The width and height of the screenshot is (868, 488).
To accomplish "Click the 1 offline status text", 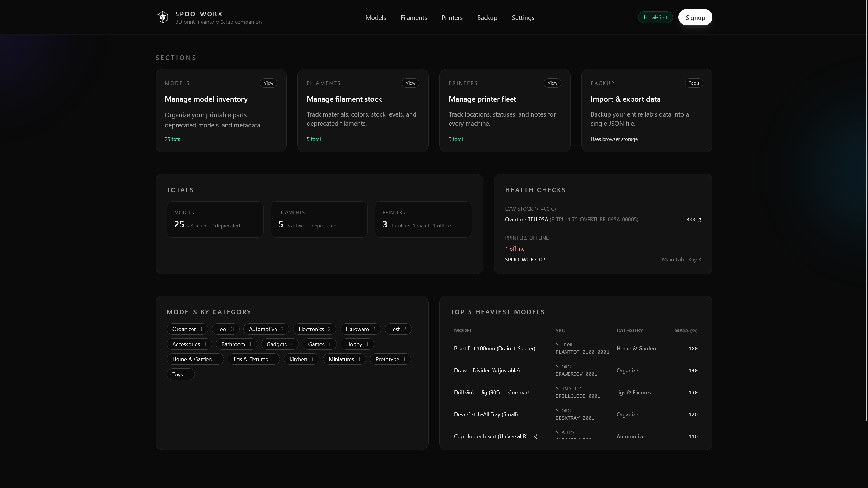I will click(x=514, y=249).
